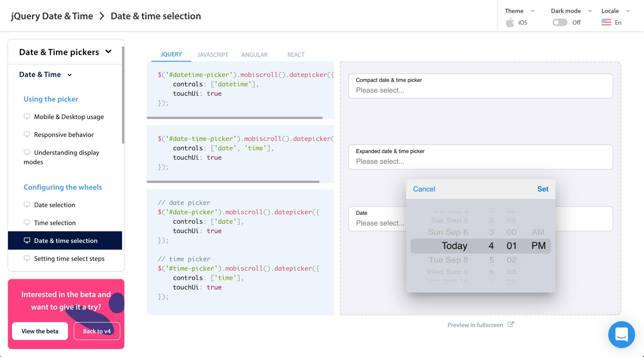The width and height of the screenshot is (644, 357).
Task: Collapse the Date & Time pickers section
Action: click(108, 52)
